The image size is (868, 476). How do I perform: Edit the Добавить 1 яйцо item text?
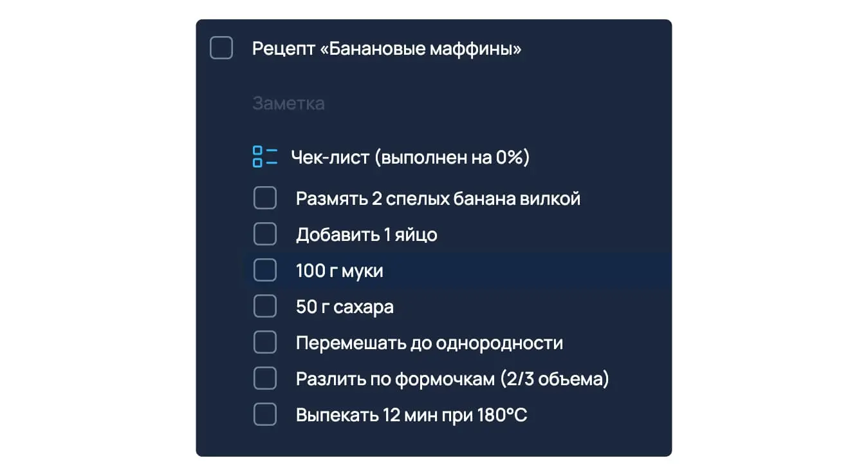click(366, 234)
